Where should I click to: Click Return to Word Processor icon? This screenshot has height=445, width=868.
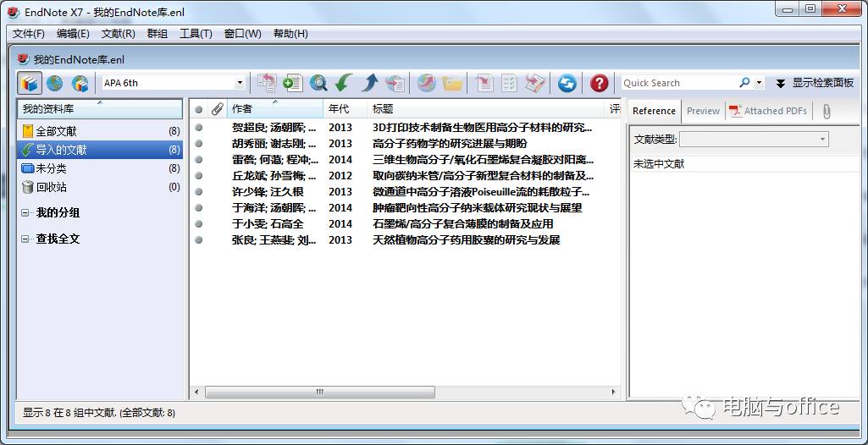tap(535, 84)
